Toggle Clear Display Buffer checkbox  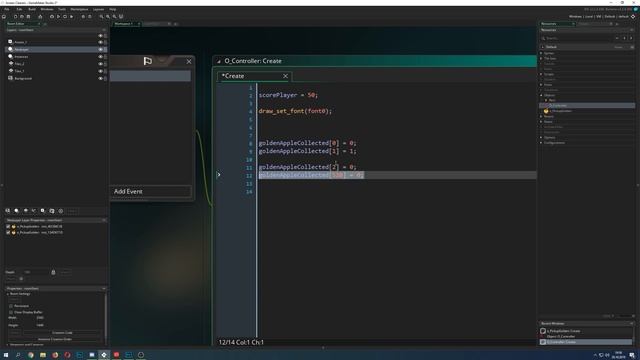tap(11, 312)
